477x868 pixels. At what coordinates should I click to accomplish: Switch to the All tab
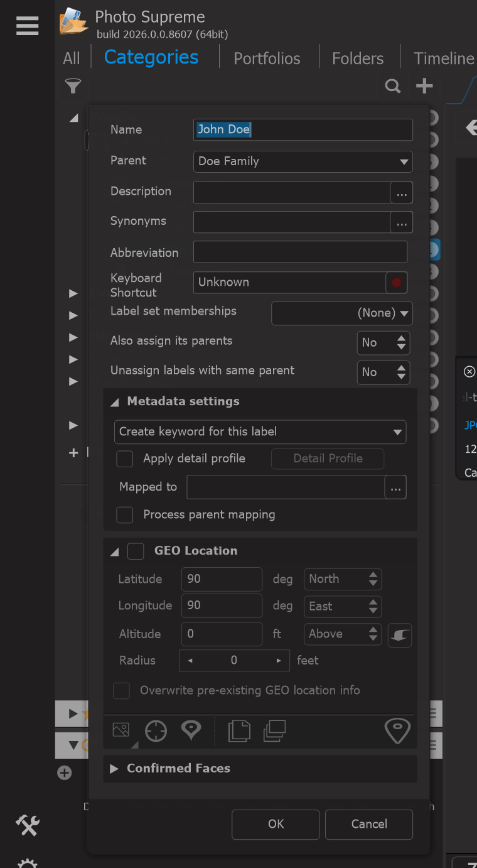[72, 58]
